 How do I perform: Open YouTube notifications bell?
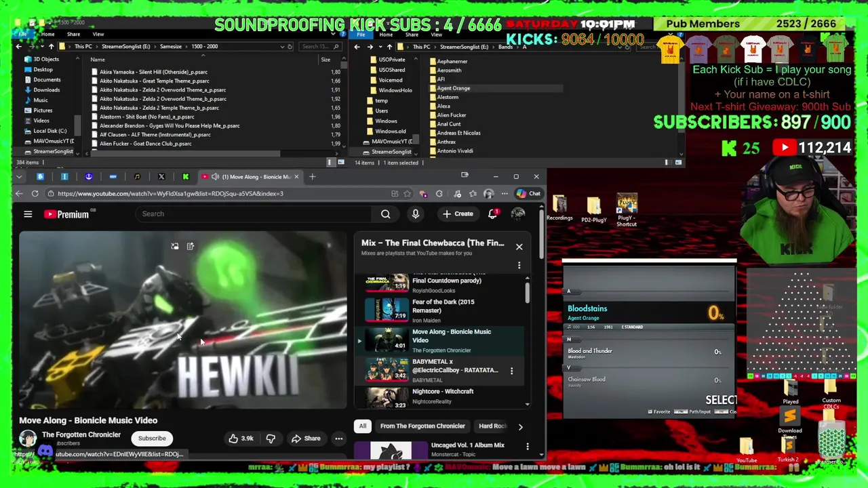493,214
